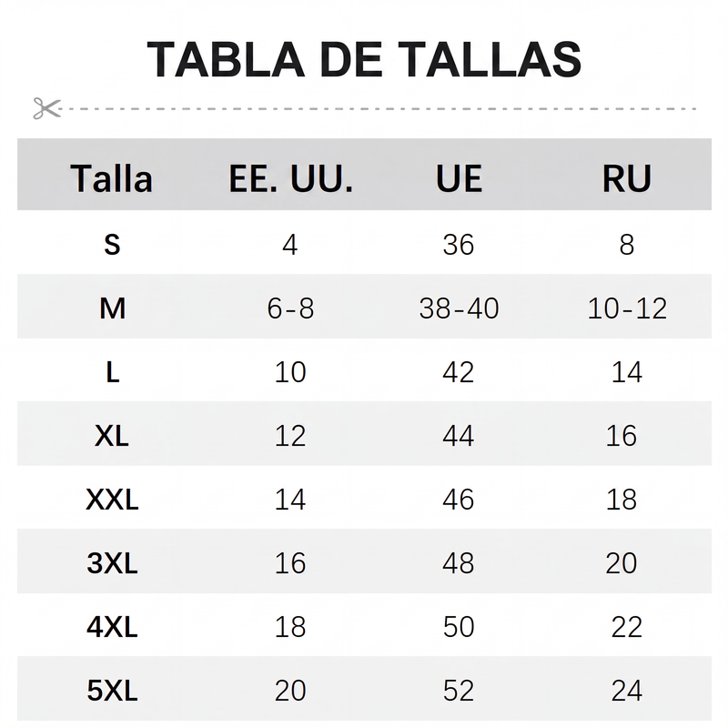
Task: Click the L size row label
Action: (112, 372)
